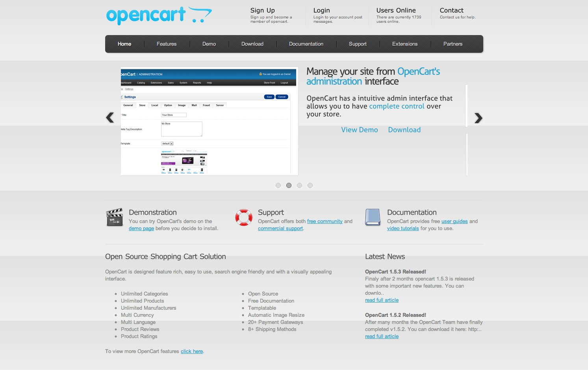The width and height of the screenshot is (588, 370).
Task: Click 'Multi Currency' list item
Action: (x=137, y=315)
